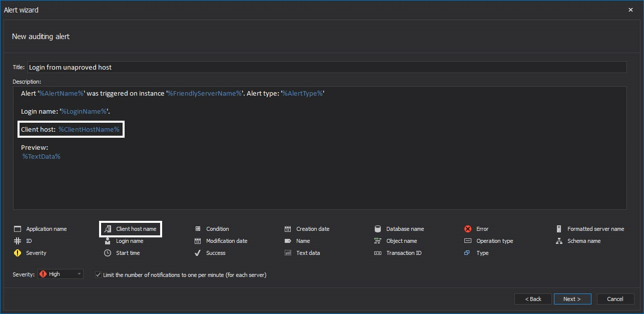
Task: Insert the Operation type placeholder label
Action: click(495, 241)
